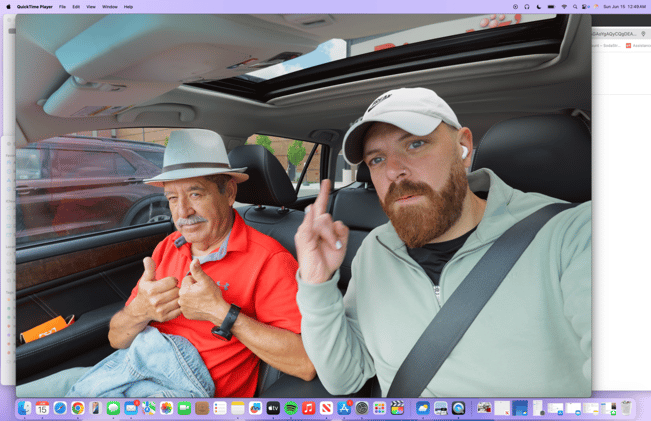
Task: Open Final Cut Pro from the Dock
Action: click(x=397, y=408)
